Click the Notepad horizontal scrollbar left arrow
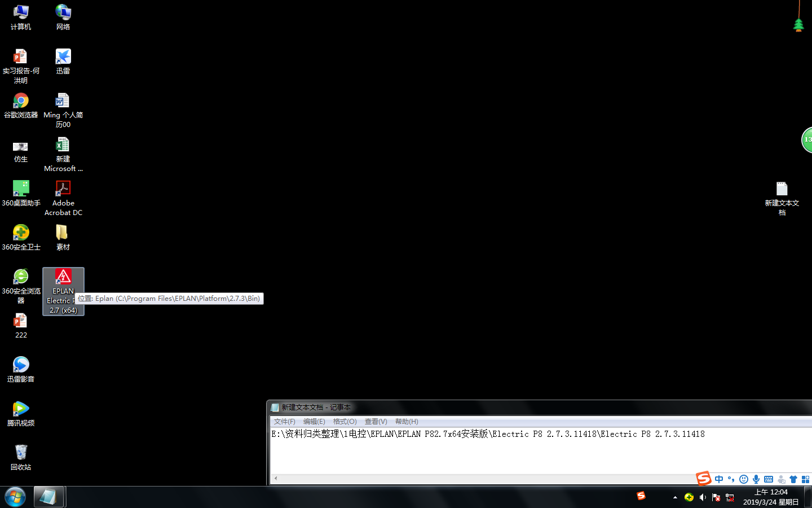 [276, 478]
